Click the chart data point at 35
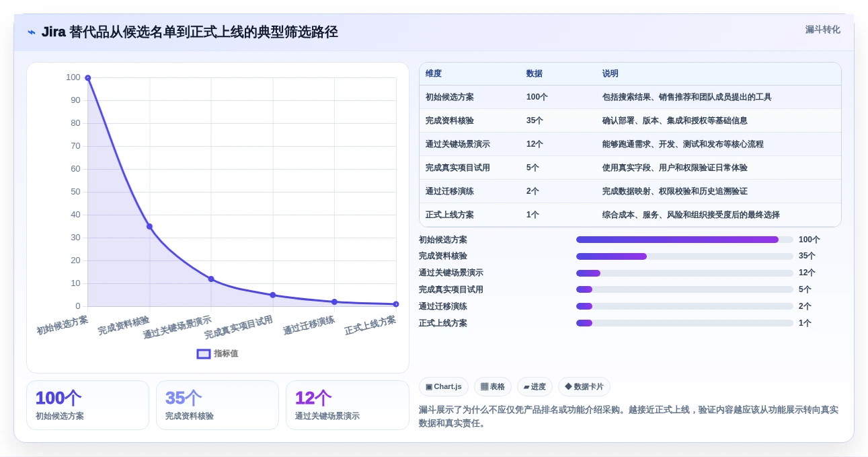Viewport: 868px width, 457px height. coord(149,227)
